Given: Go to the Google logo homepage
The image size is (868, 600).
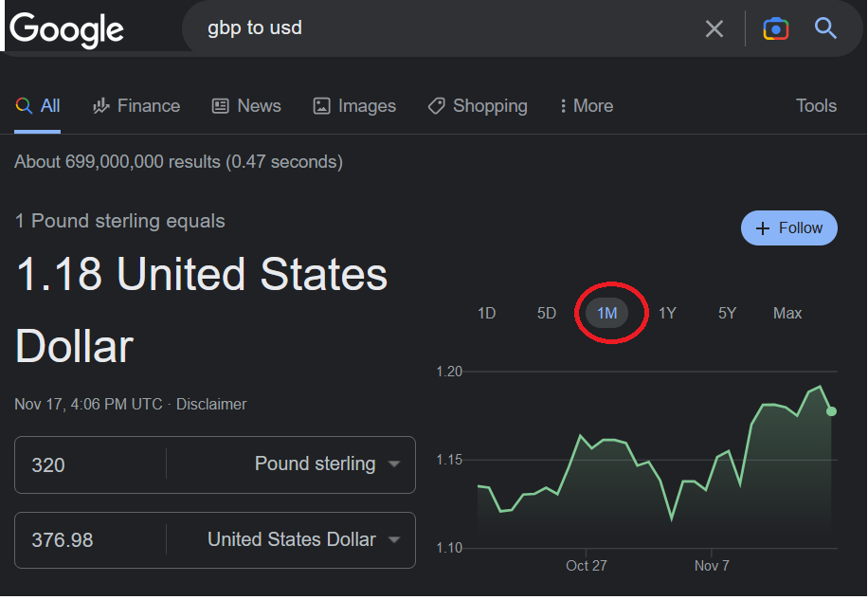Looking at the screenshot, I should pos(67,28).
